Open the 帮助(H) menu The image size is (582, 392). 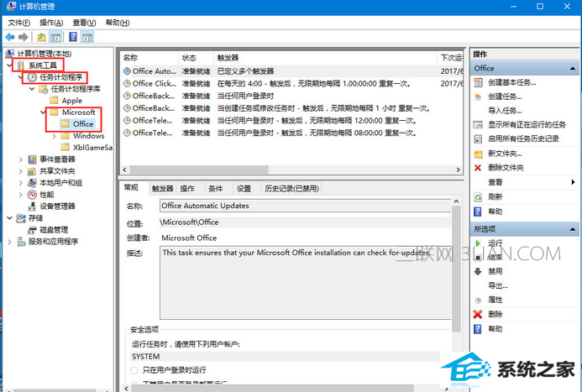(x=118, y=23)
